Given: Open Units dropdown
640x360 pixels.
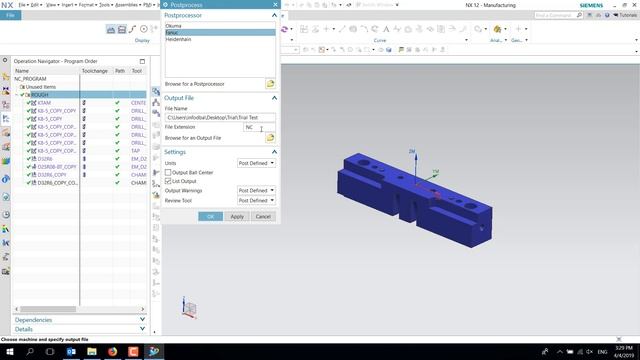Looking at the screenshot, I should point(256,163).
